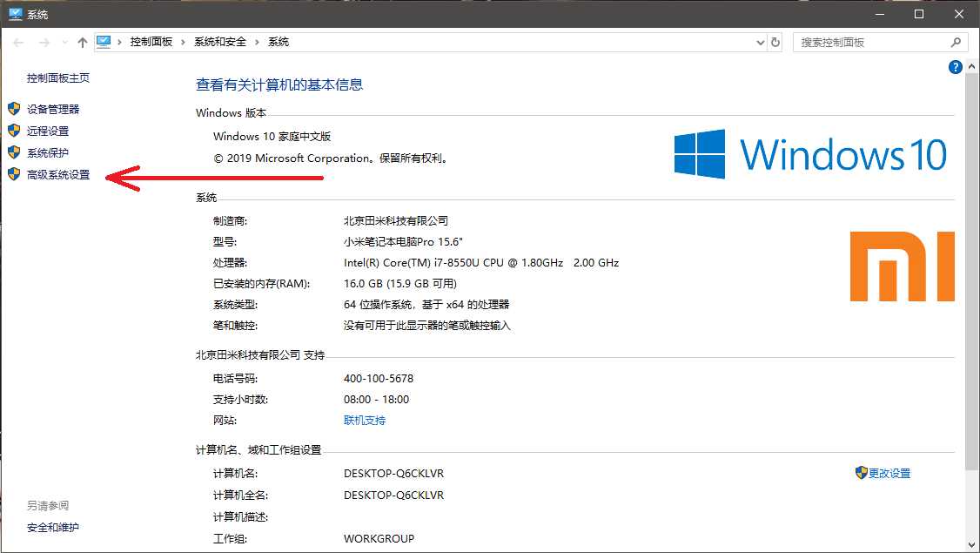Open recent locations dropdown arrow
Viewport: 980px width, 553px height.
pyautogui.click(x=65, y=43)
